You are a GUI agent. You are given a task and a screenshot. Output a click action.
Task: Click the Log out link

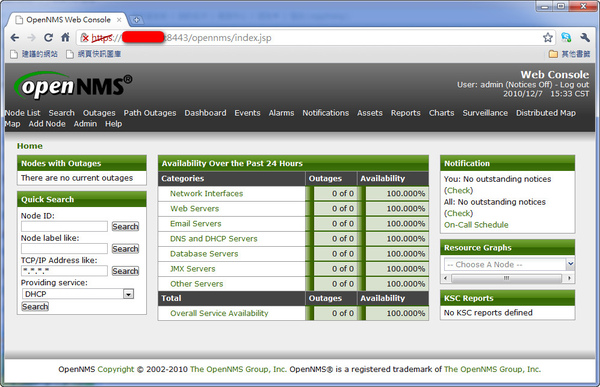coord(574,85)
